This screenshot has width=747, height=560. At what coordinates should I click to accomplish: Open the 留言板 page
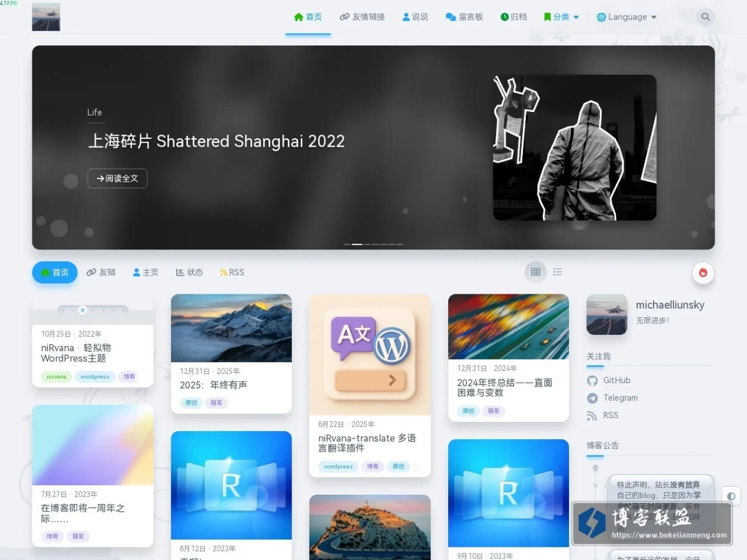tap(464, 17)
